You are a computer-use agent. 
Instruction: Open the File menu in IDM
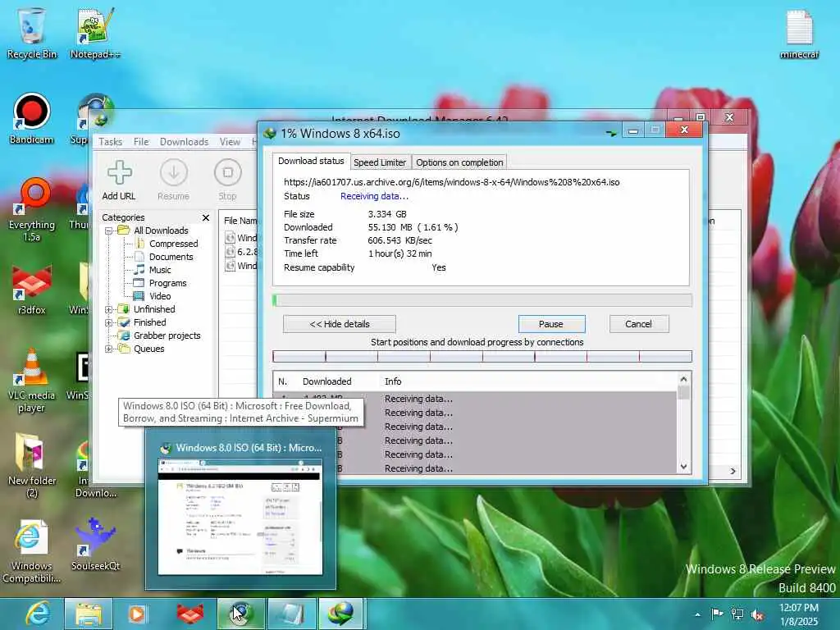point(141,142)
